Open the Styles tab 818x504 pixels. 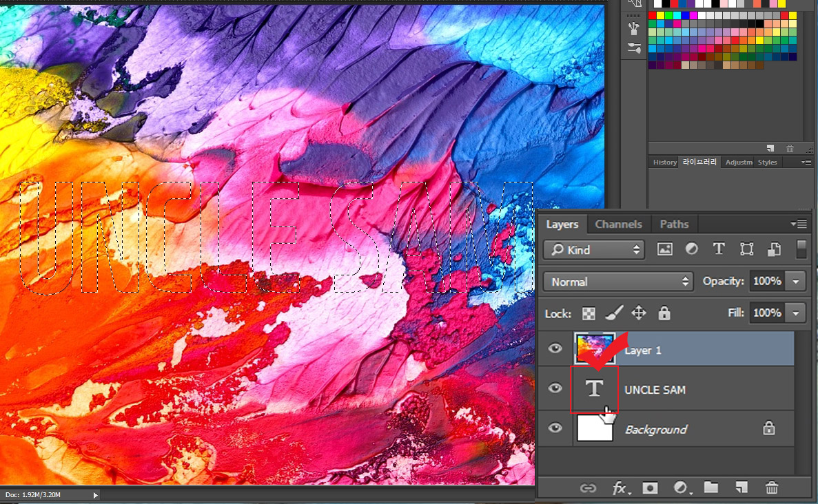(x=768, y=162)
